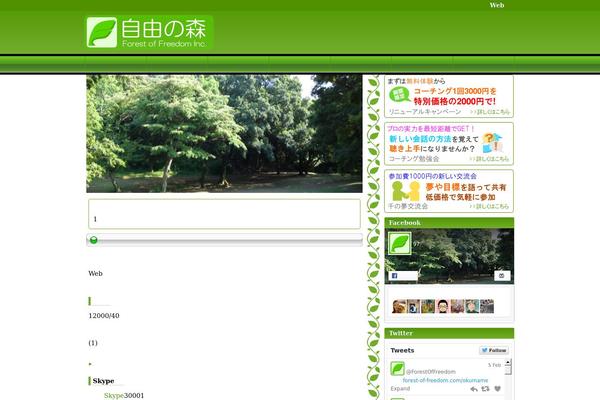
Task: Click the bold Skype heading
Action: coord(103,381)
